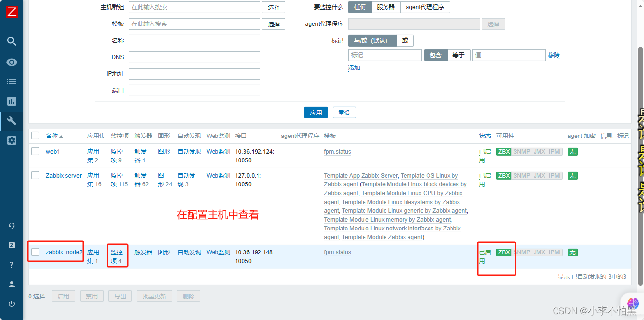Open fpm.status template for web1

click(x=338, y=152)
